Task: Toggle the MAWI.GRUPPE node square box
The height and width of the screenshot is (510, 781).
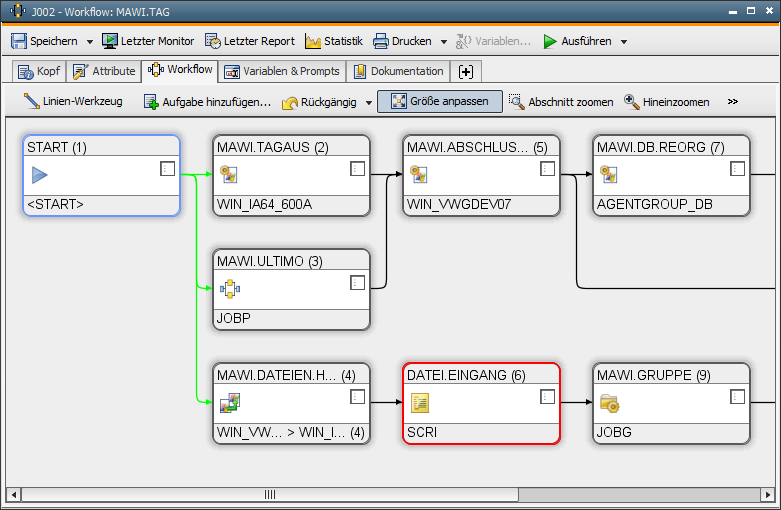Action: [737, 397]
